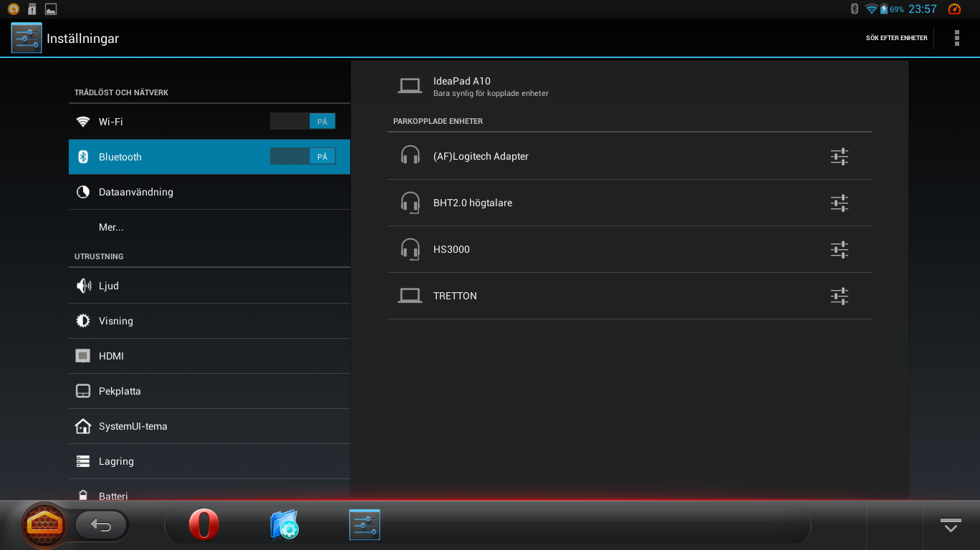This screenshot has height=550, width=980.
Task: Click the Inställningar title text
Action: point(83,39)
